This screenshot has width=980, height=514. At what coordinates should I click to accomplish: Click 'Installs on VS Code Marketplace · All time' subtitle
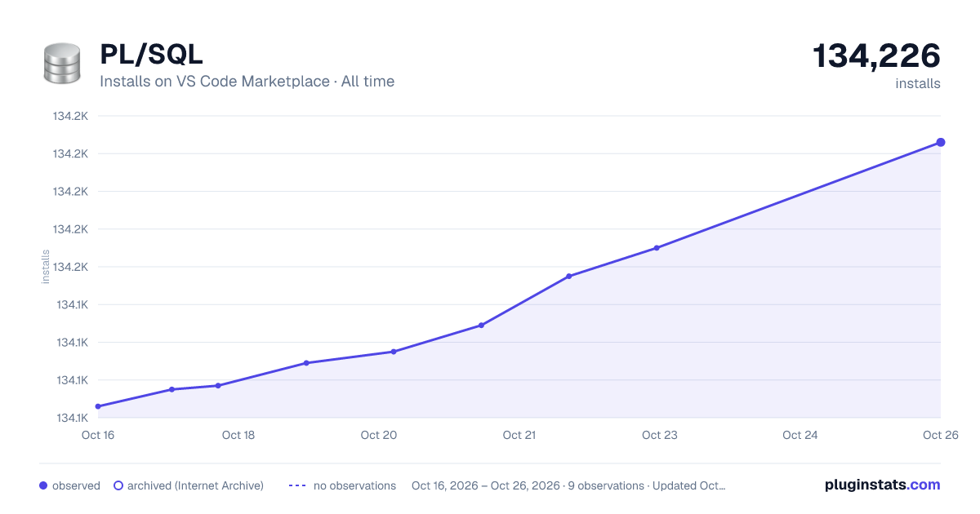(x=247, y=82)
